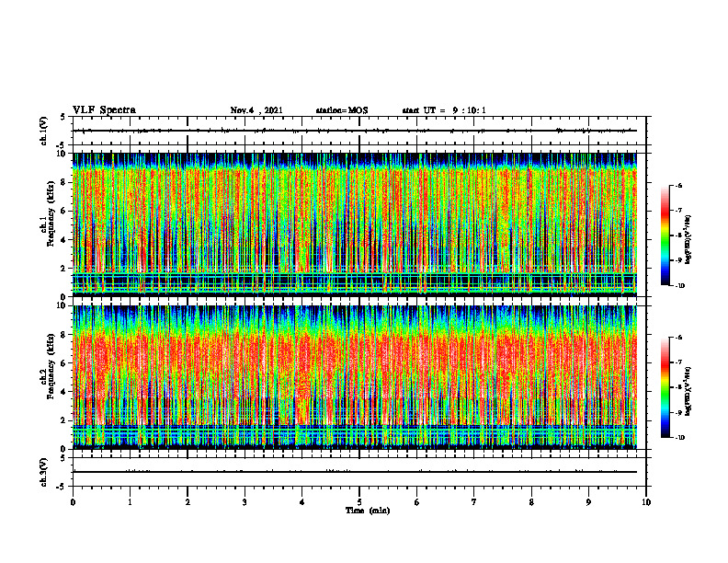The height and width of the screenshot is (563, 728).
Task: Select the "start UT = 9 :10: 1" label
Action: (x=444, y=110)
